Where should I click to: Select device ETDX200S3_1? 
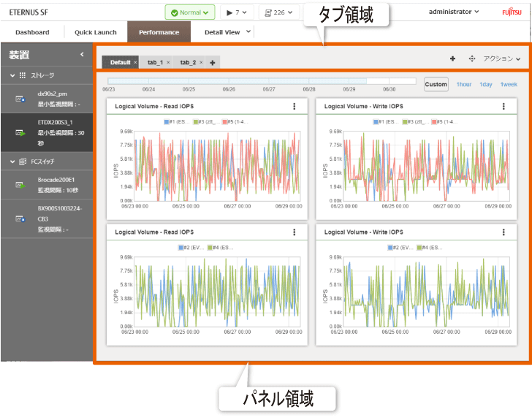47,133
